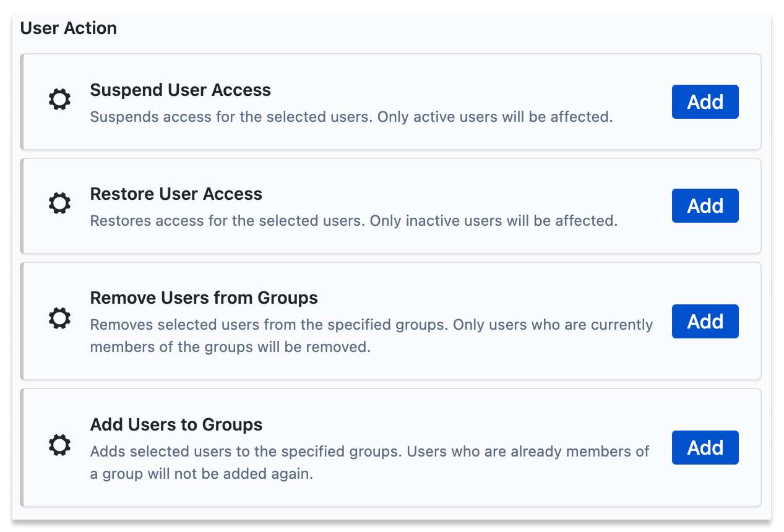Click the left accent bar of Suspend User Access card

pos(22,101)
